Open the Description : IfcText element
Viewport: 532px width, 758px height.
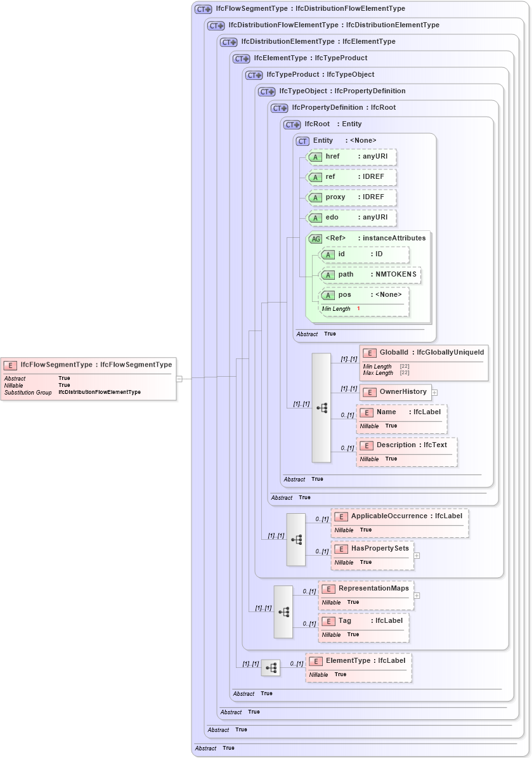pyautogui.click(x=367, y=445)
